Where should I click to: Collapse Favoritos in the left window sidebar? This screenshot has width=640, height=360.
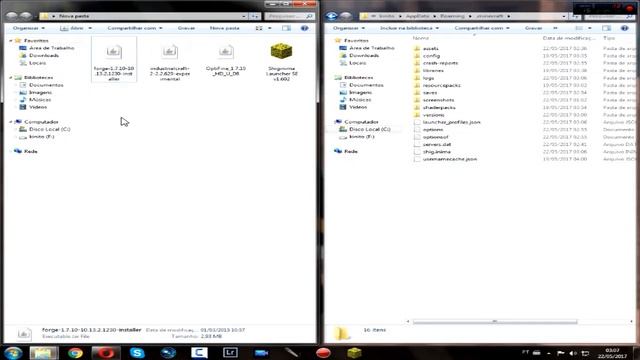pos(11,40)
